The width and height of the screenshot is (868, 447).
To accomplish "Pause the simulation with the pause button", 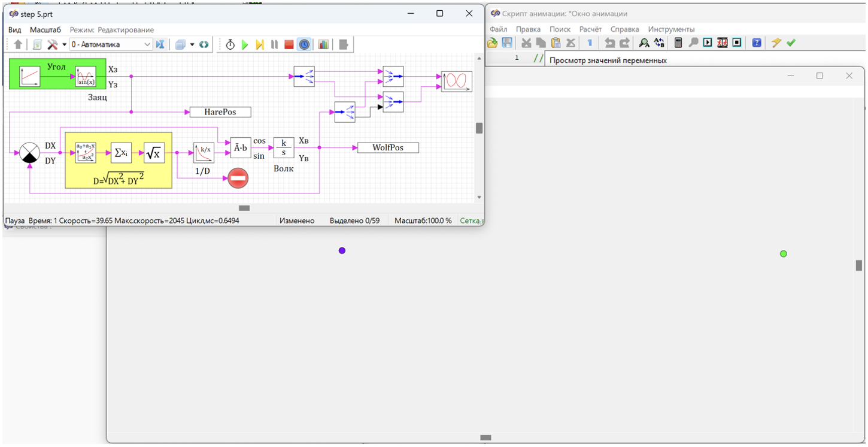I will tap(274, 44).
